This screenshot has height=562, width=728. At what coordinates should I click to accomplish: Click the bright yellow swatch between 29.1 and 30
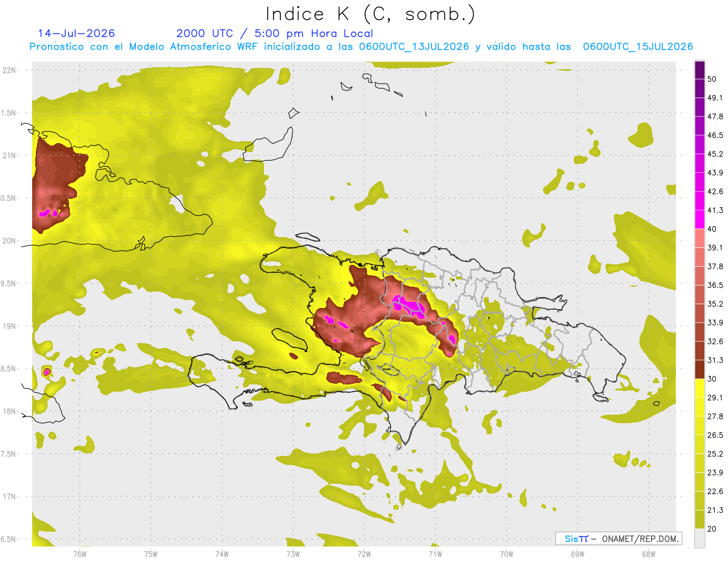click(x=699, y=388)
